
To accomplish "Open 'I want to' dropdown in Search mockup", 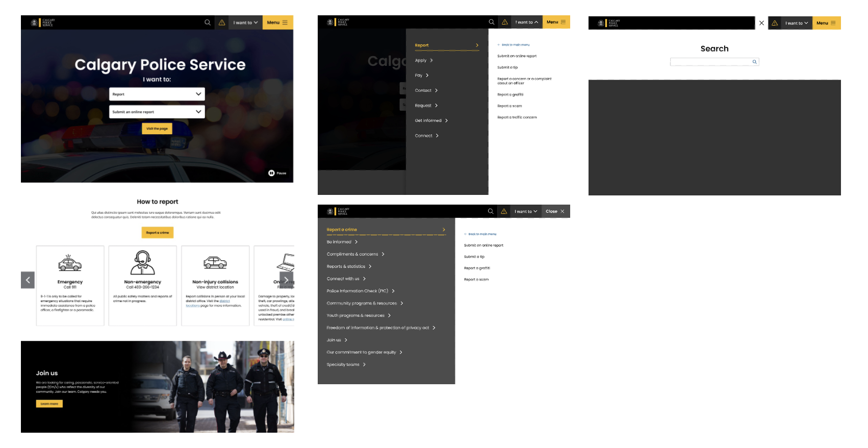I will click(x=797, y=23).
